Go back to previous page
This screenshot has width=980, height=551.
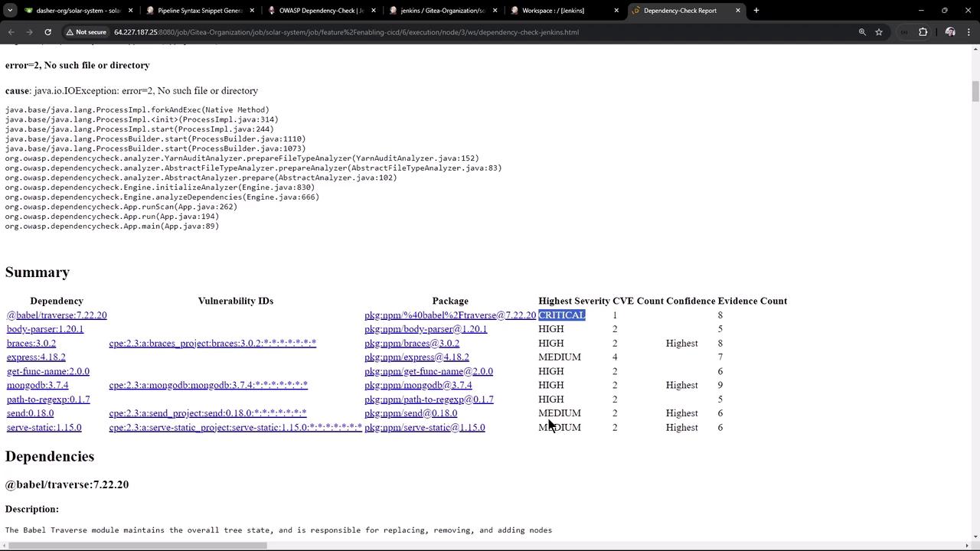pyautogui.click(x=11, y=32)
